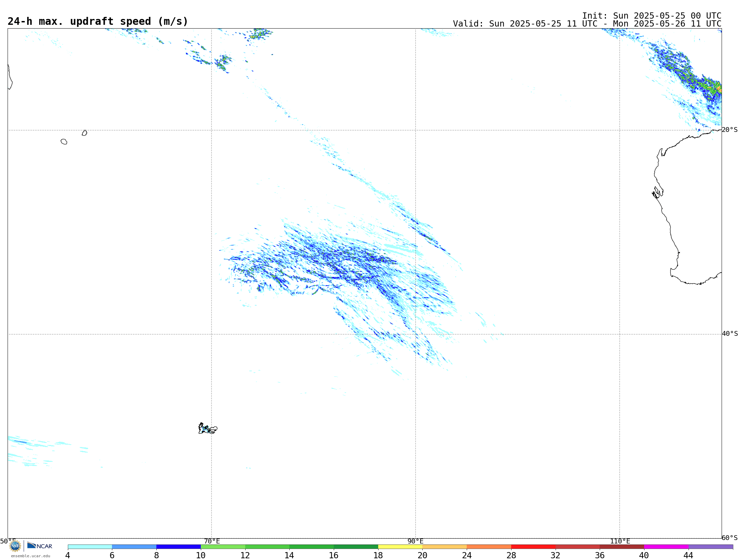Click the 40°S latitude label
This screenshot has height=560, width=744.
tap(730, 334)
